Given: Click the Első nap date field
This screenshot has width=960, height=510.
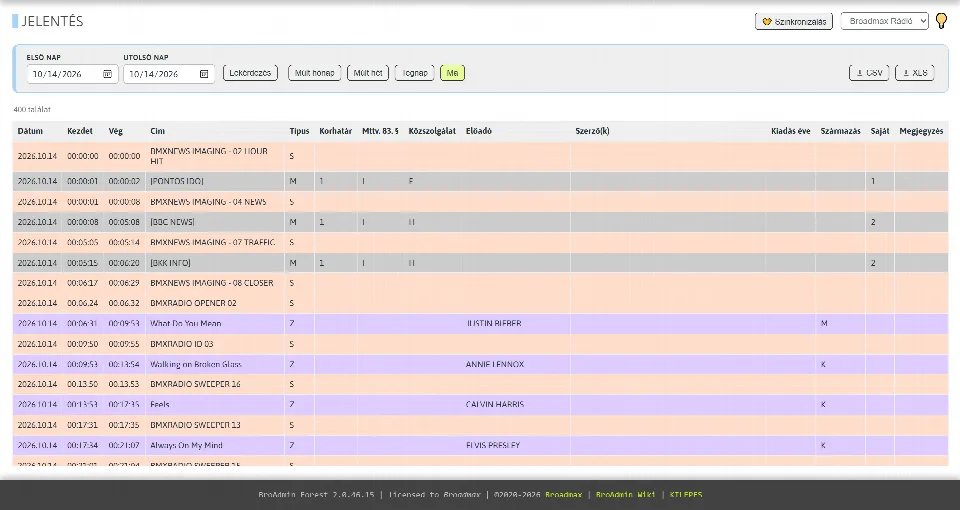Looking at the screenshot, I should pos(72,74).
